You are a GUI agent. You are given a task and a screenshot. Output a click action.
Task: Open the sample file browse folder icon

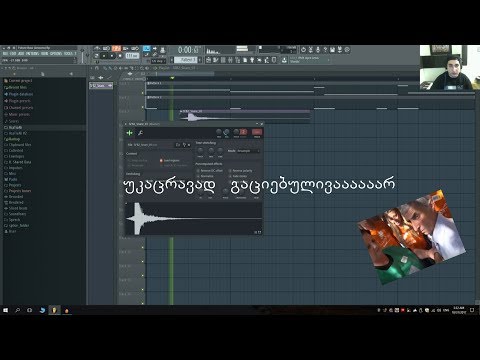coord(178,145)
